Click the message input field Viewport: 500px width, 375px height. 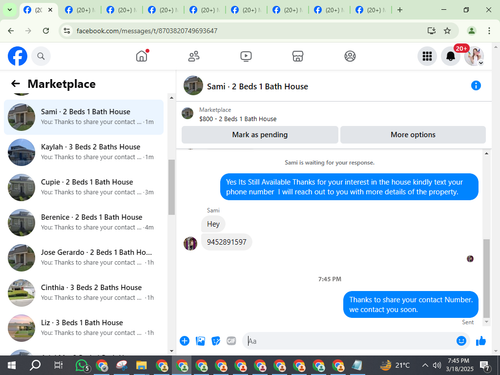pyautogui.click(x=350, y=341)
